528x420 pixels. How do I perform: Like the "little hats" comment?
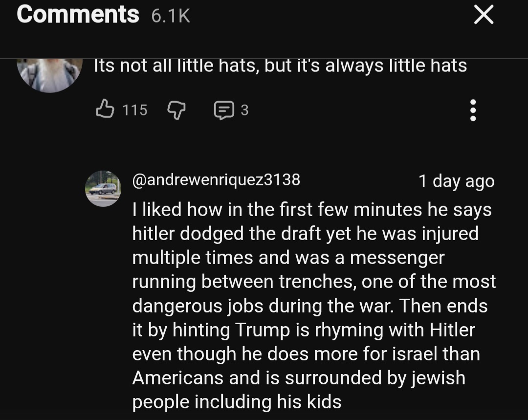coord(103,110)
